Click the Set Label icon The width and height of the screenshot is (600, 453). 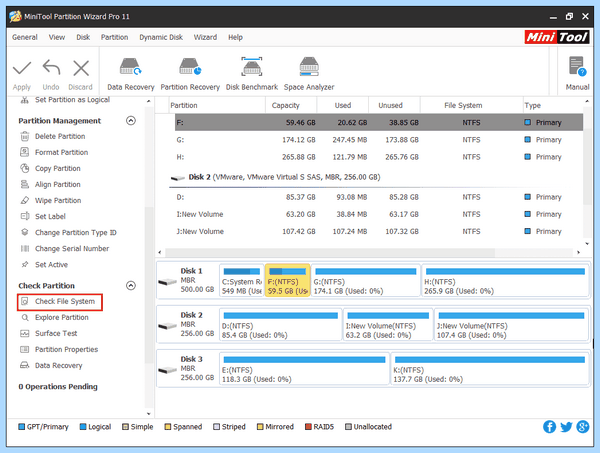click(x=24, y=217)
